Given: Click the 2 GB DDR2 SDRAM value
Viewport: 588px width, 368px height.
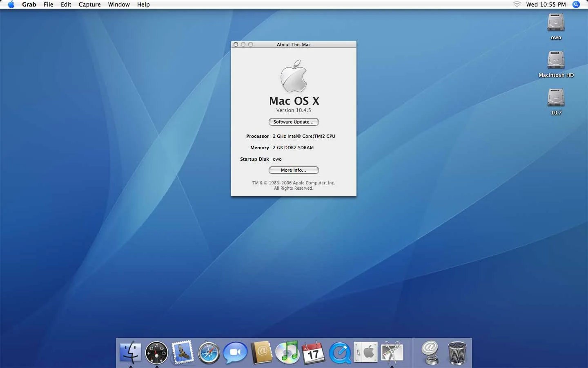Looking at the screenshot, I should 293,148.
